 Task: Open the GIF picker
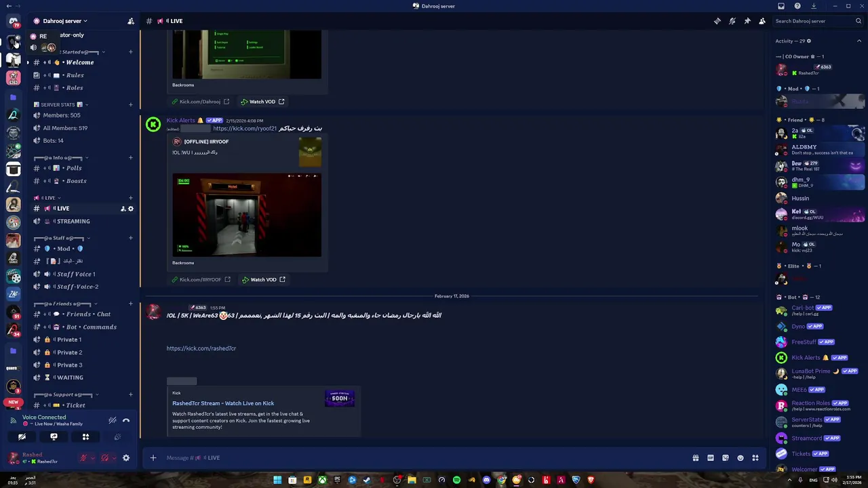(x=711, y=458)
